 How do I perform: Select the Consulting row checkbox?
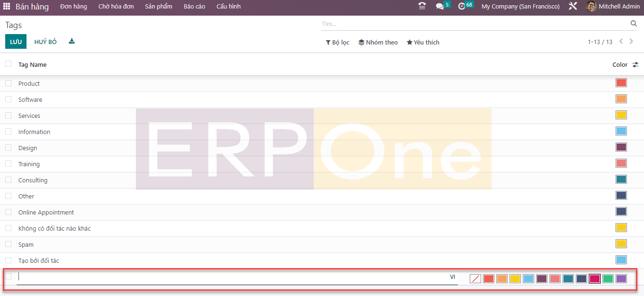8,179
